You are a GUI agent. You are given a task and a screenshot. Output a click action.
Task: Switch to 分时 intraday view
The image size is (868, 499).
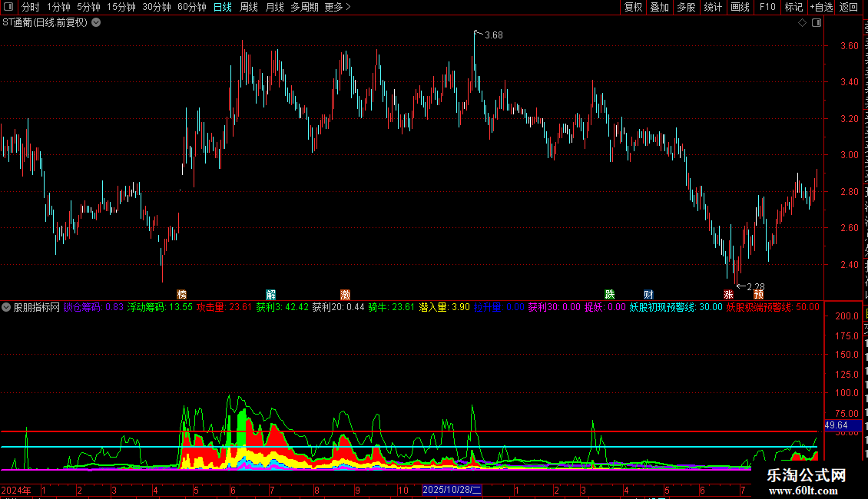(x=31, y=7)
